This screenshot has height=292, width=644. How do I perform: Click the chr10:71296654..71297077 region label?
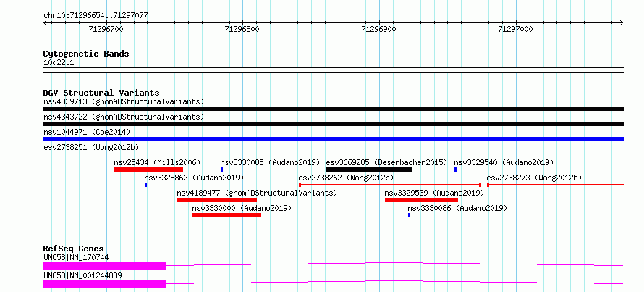pos(96,15)
